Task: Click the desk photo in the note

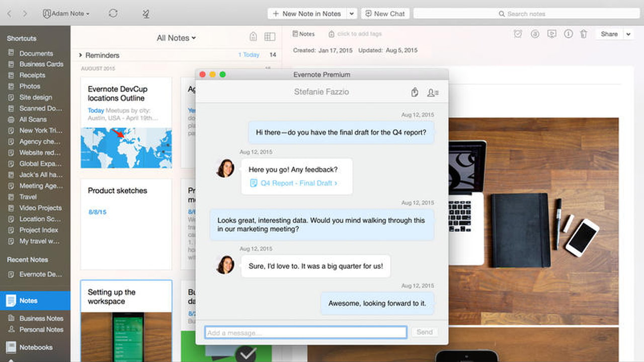Action: tap(533, 221)
